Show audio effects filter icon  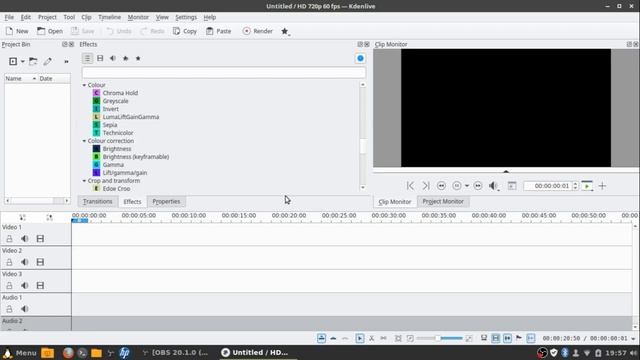click(x=113, y=58)
